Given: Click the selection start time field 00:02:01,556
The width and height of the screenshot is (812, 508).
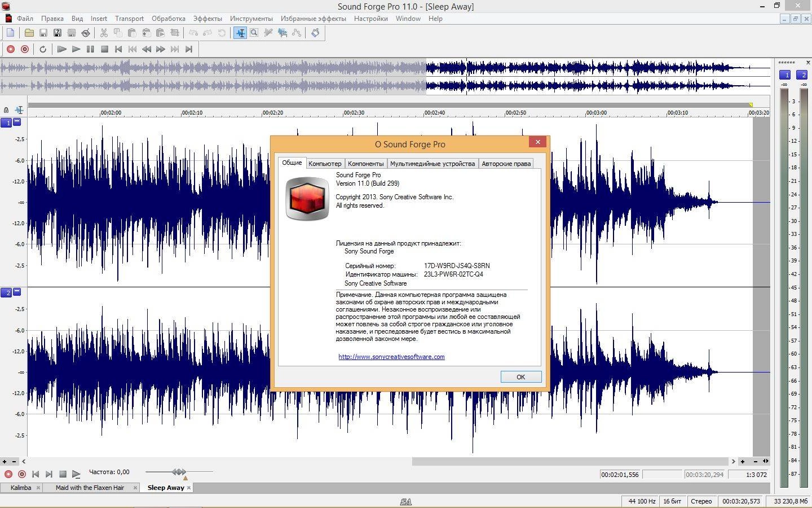Looking at the screenshot, I should coord(620,475).
